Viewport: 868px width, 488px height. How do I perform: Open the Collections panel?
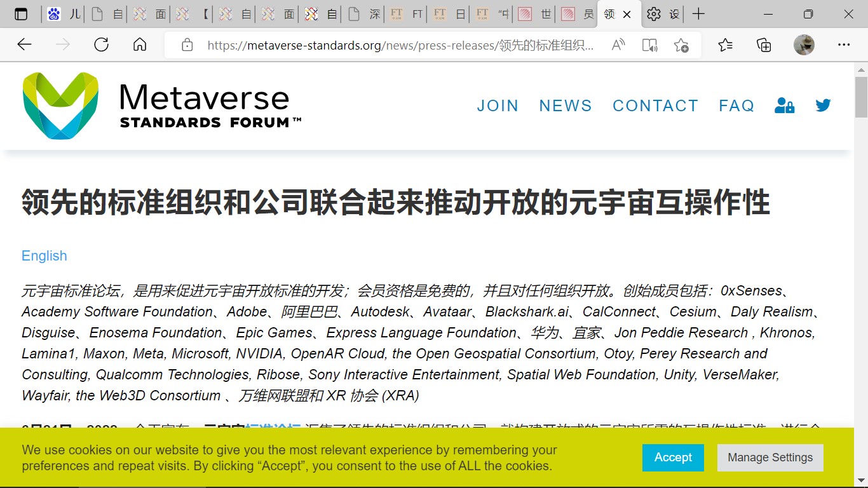click(764, 44)
